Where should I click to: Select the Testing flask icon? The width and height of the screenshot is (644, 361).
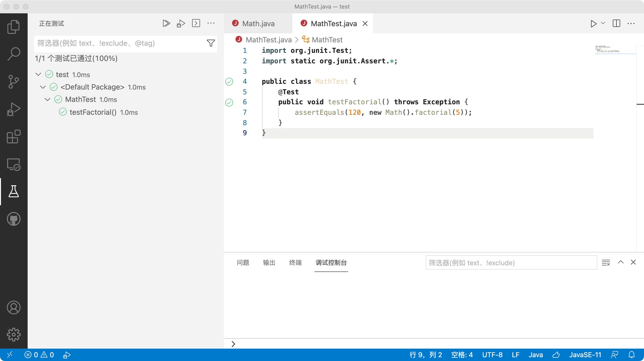[x=14, y=191]
